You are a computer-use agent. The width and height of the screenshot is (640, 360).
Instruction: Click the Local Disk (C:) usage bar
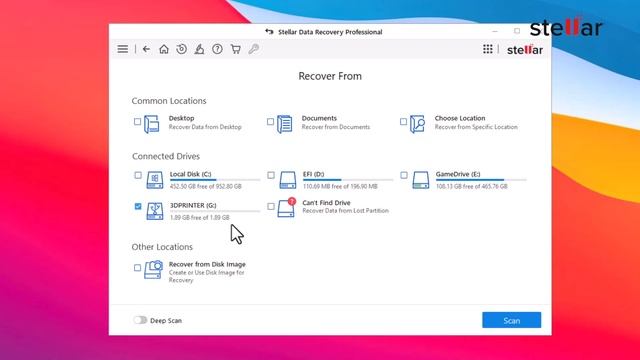click(215, 180)
